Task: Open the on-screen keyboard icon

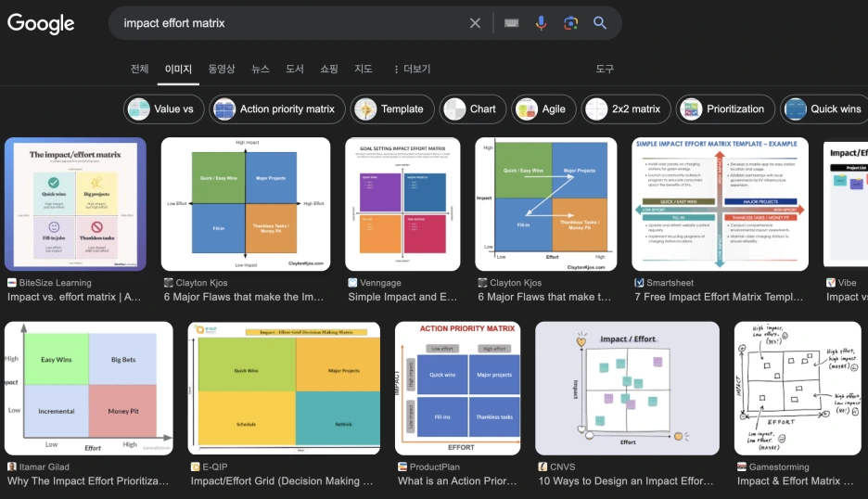Action: pyautogui.click(x=512, y=23)
